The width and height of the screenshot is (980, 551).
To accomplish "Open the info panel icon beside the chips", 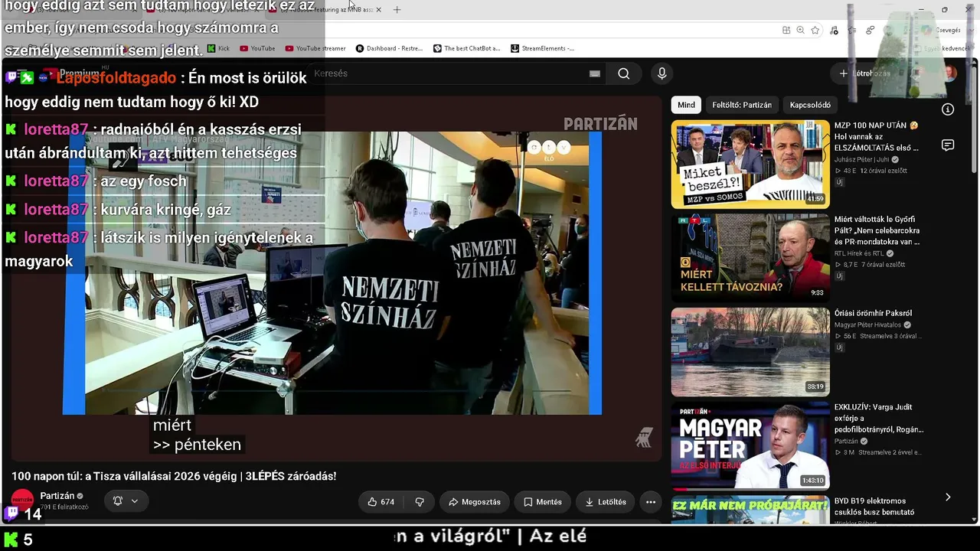I will pos(948,109).
